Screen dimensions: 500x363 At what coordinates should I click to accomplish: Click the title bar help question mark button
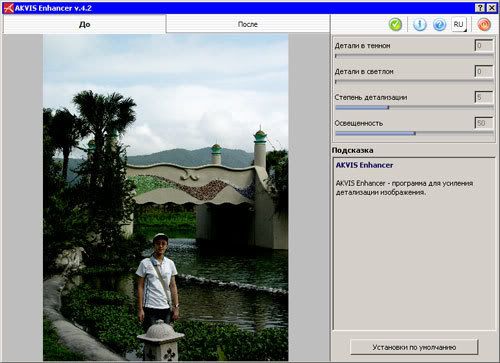click(480, 8)
